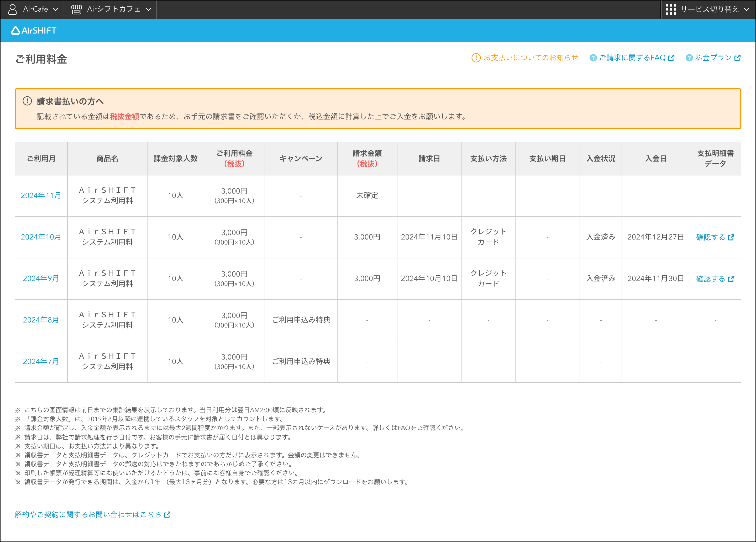756x542 pixels.
Task: Click AirSHIFTシステム利用料 in the 2024年7月 row
Action: 107,361
